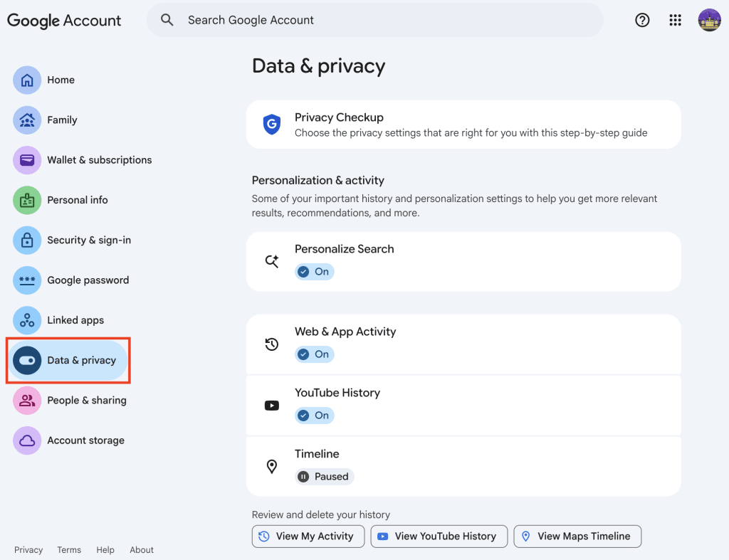Go to Account storage

(86, 440)
